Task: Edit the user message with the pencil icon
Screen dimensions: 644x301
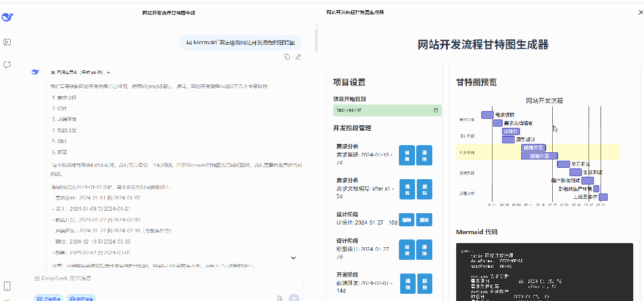Action: pos(299,57)
